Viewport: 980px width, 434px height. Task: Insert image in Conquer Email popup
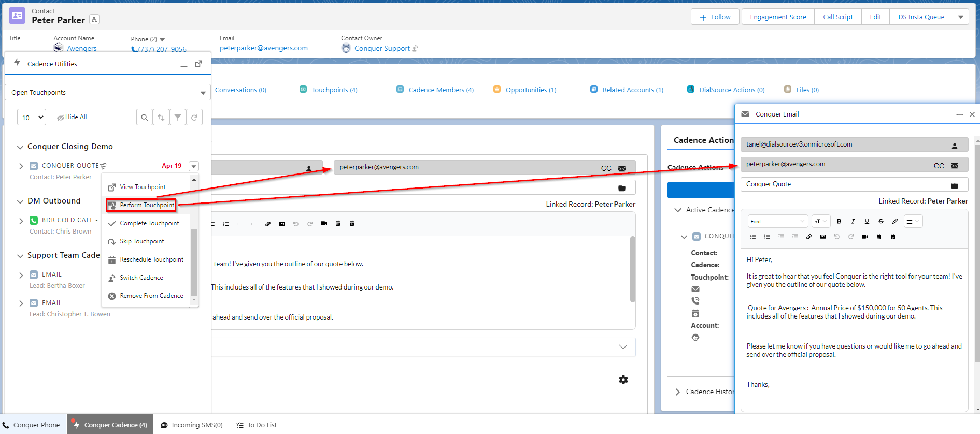[823, 237]
